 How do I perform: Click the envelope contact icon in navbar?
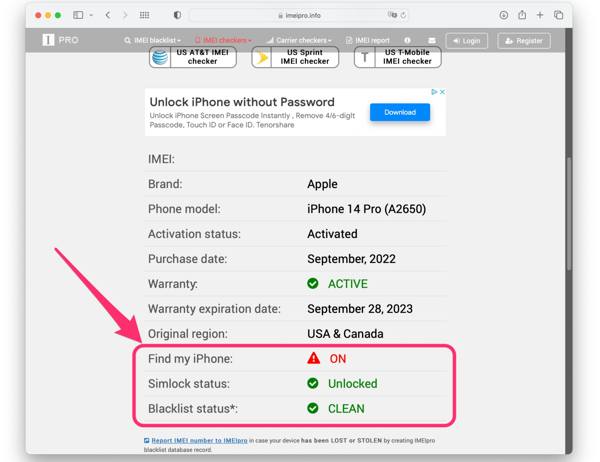pyautogui.click(x=432, y=40)
